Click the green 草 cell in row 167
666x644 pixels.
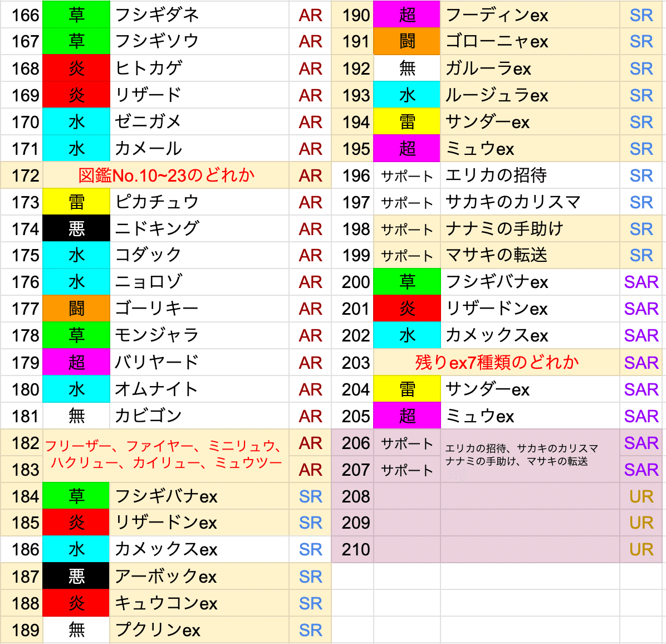[76, 42]
